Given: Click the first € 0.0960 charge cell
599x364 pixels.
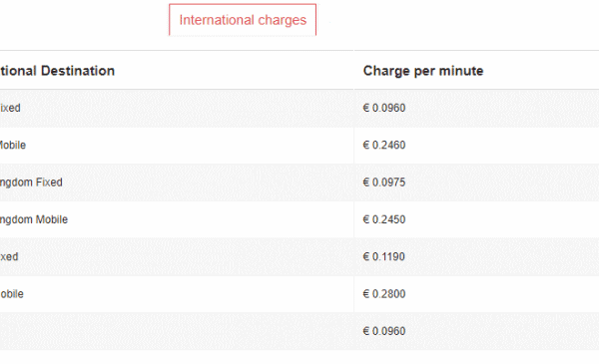Looking at the screenshot, I should [384, 108].
